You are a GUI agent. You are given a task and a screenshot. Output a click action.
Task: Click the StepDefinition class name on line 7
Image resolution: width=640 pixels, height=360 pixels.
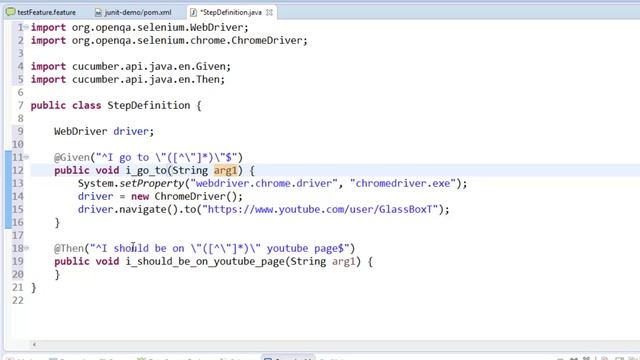click(x=149, y=105)
